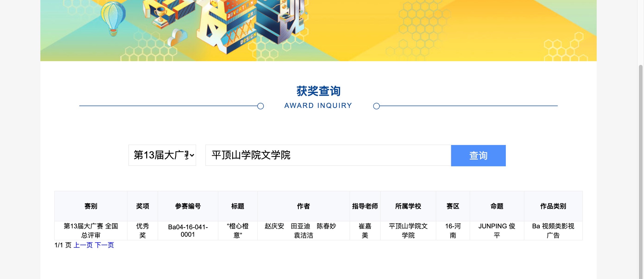
Task: Click the 获奖查询 section heading
Action: (x=318, y=91)
